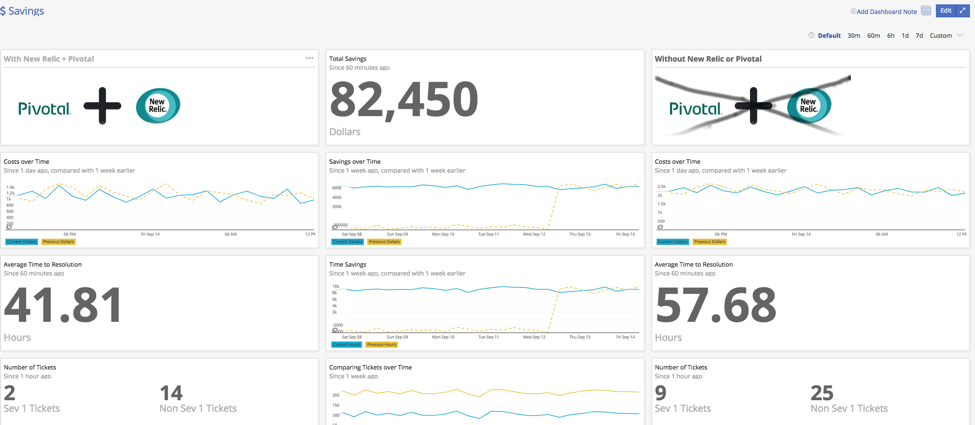Click the 14 Non Sev 1 Tickets count

(x=171, y=393)
